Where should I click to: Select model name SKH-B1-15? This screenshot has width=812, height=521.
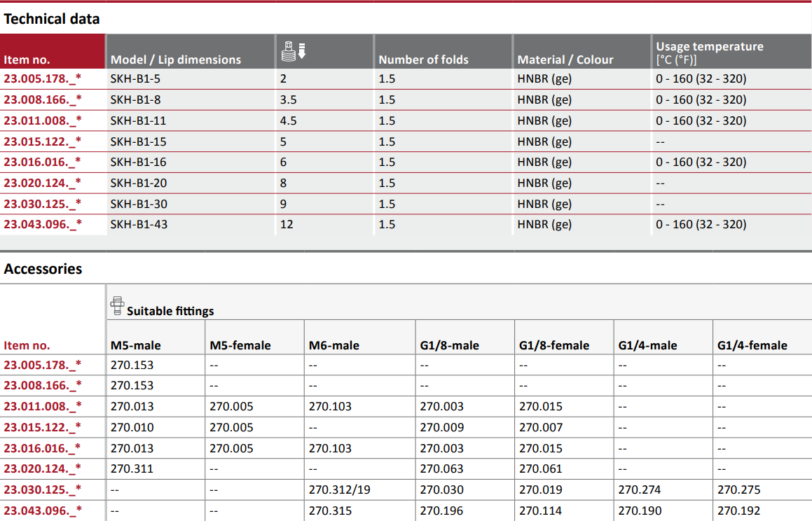click(138, 141)
